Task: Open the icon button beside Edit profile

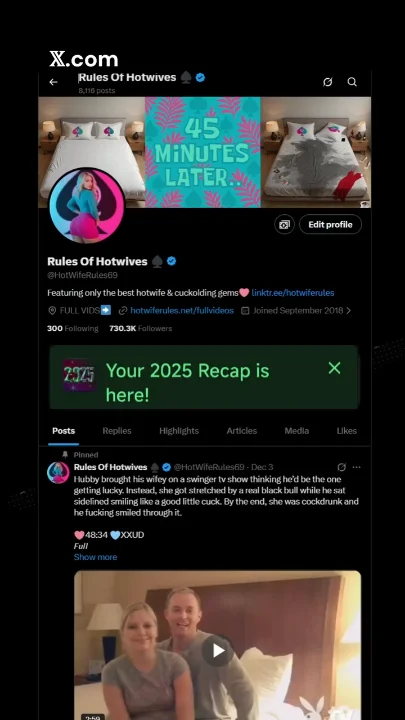Action: tap(284, 225)
